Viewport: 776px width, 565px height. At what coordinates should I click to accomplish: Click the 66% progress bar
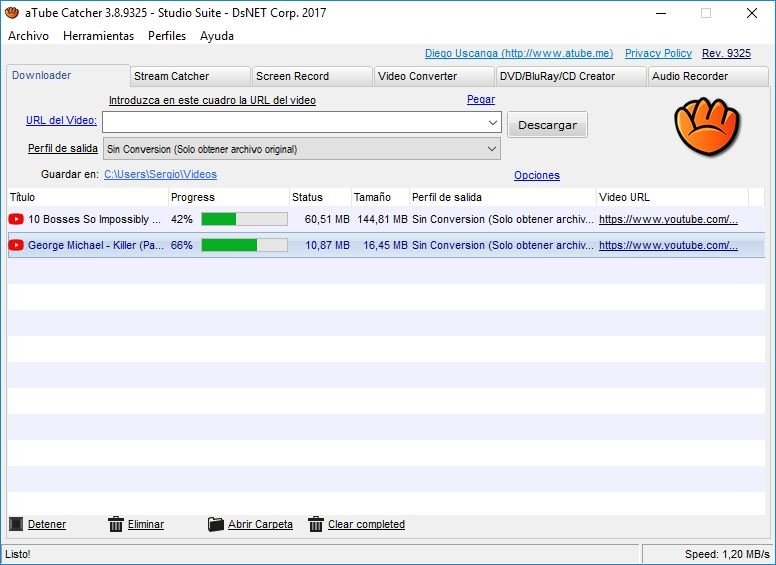tap(244, 245)
